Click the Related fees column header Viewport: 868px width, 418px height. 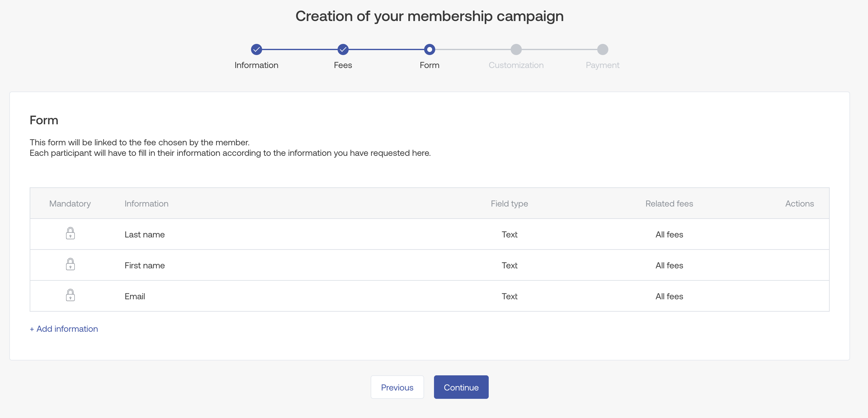click(x=669, y=204)
